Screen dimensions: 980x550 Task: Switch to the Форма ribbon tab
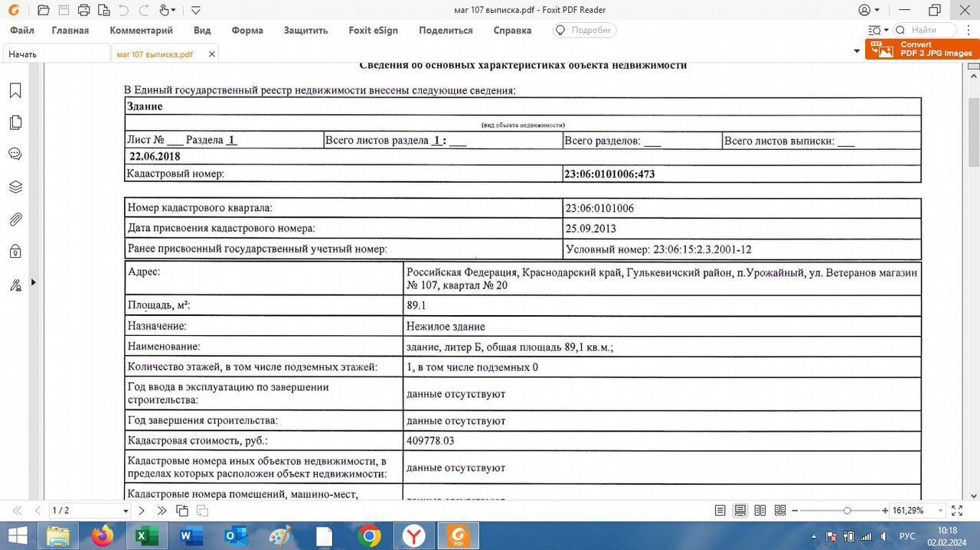tap(247, 31)
